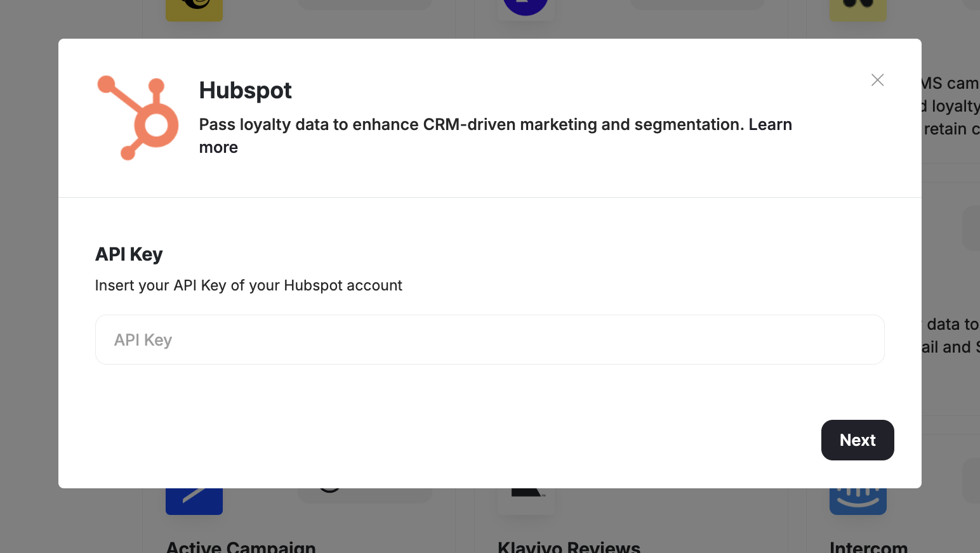Click the Active Campaign card title in the background

tap(241, 547)
